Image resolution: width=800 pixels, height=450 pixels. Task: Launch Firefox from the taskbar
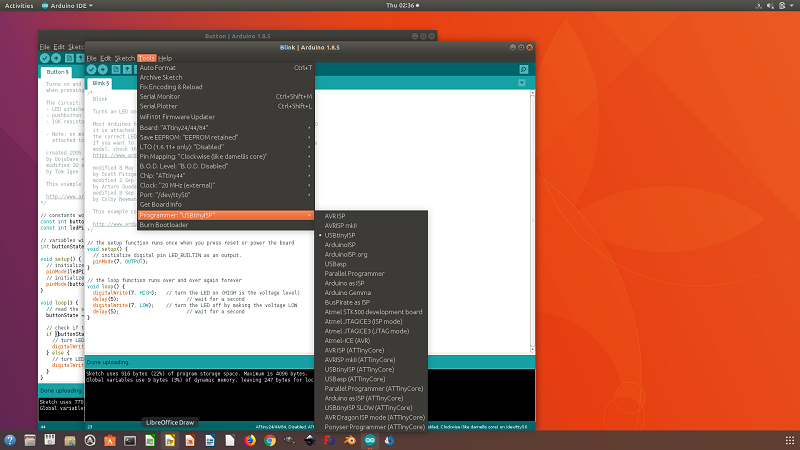pos(250,440)
